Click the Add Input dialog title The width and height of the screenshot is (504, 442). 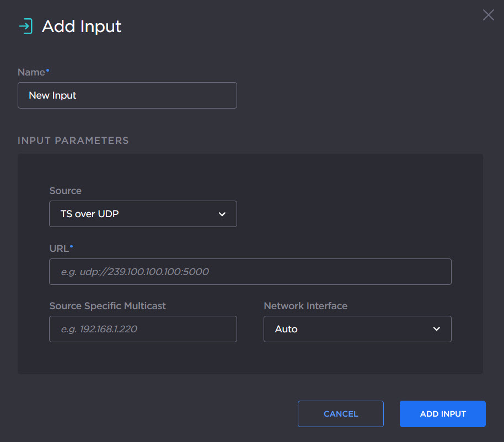(81, 26)
